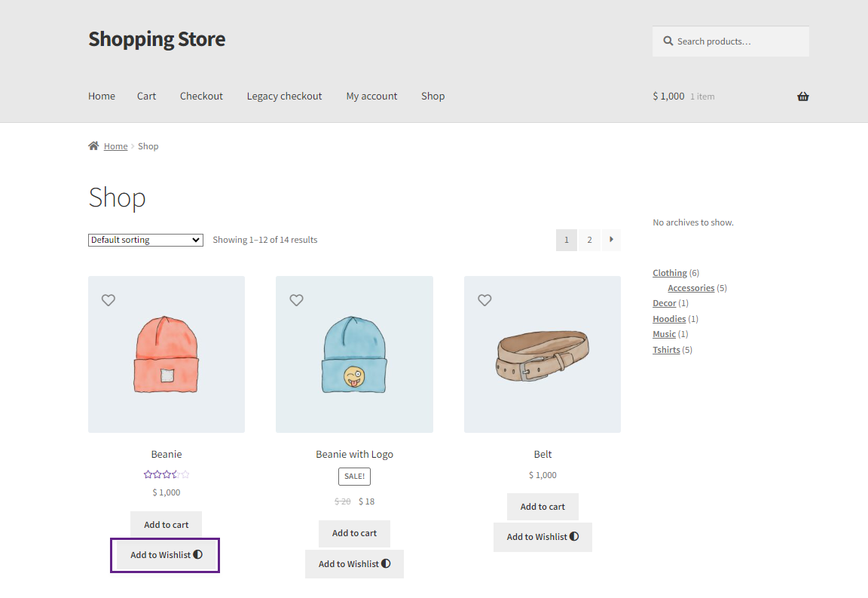868x598 pixels.
Task: Go to page 2 of results
Action: (x=589, y=240)
